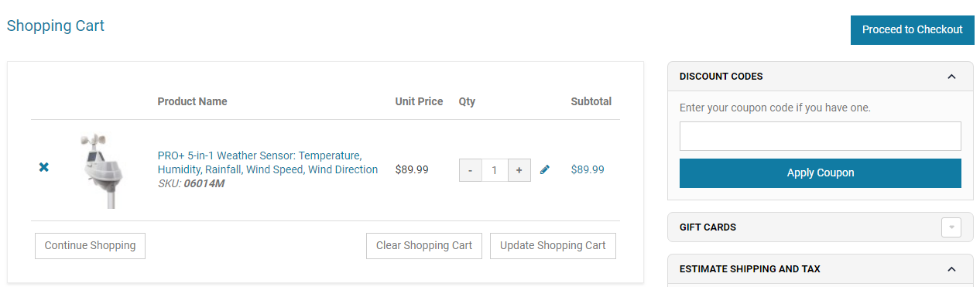Increase quantity with the plus button

click(x=519, y=170)
